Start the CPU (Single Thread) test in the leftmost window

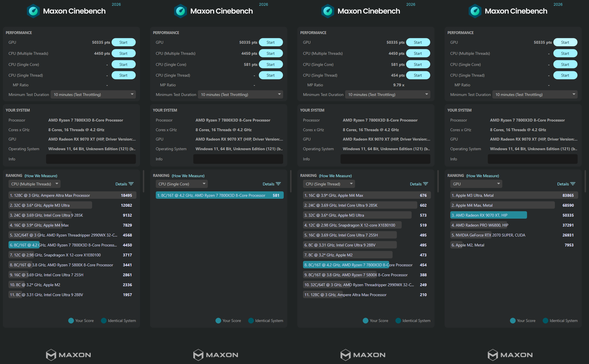[123, 75]
